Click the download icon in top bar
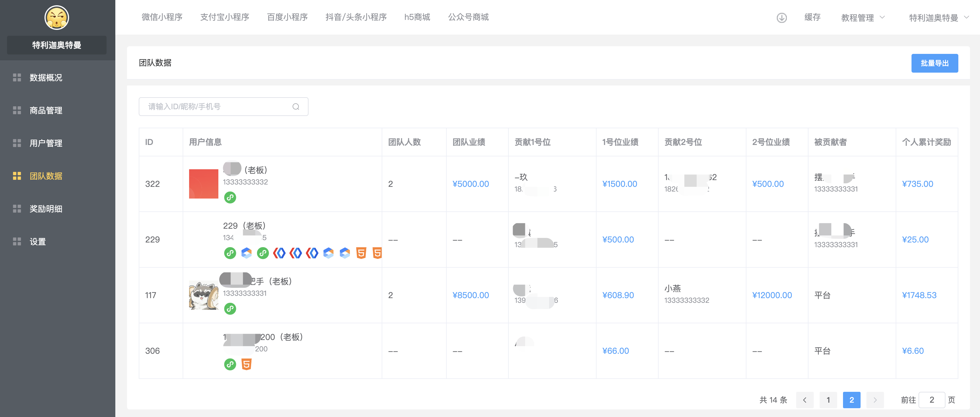 [x=782, y=18]
